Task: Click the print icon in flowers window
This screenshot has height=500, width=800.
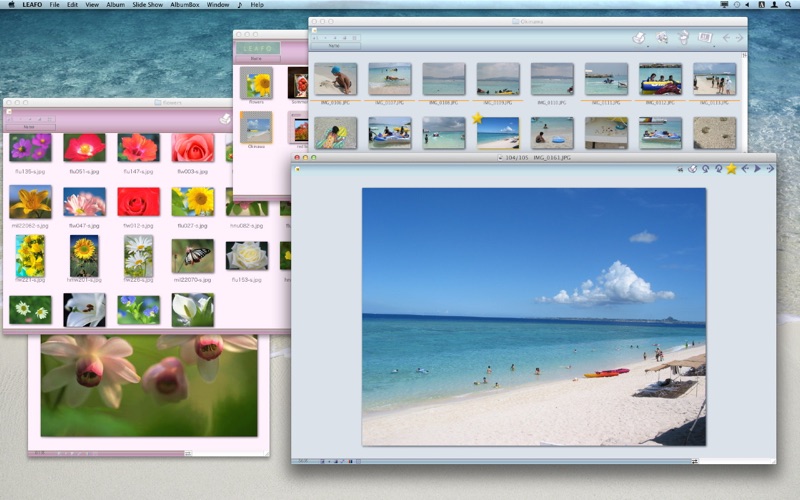Action: point(225,119)
